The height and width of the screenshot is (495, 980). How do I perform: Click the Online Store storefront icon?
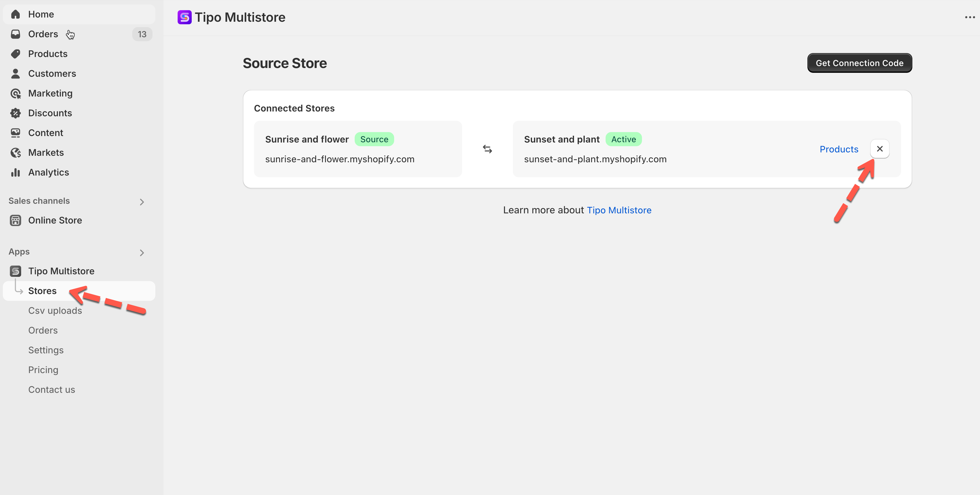coord(16,220)
